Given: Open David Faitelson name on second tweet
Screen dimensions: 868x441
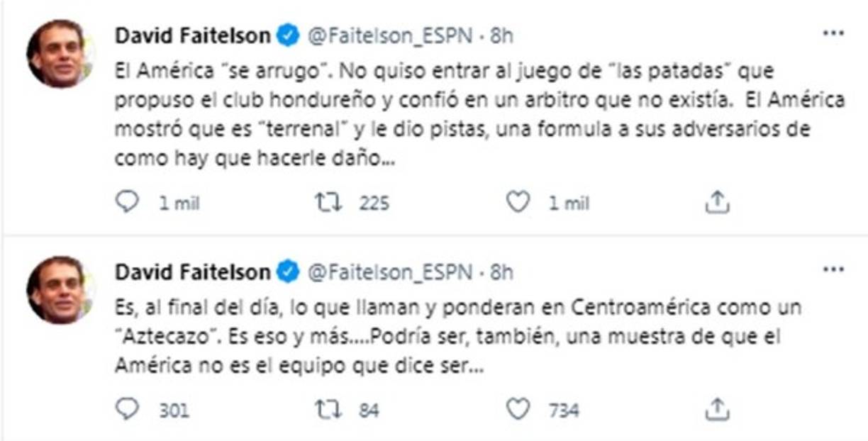Looking at the screenshot, I should pos(192,272).
